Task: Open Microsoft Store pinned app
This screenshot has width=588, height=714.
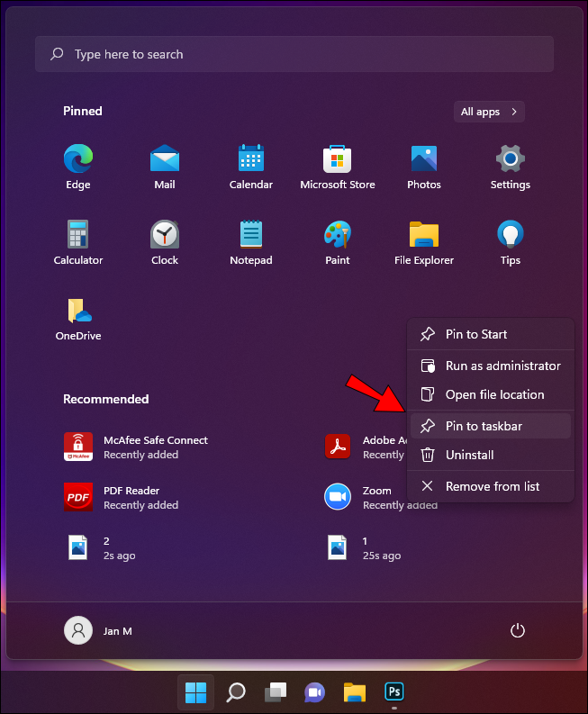Action: click(x=338, y=167)
